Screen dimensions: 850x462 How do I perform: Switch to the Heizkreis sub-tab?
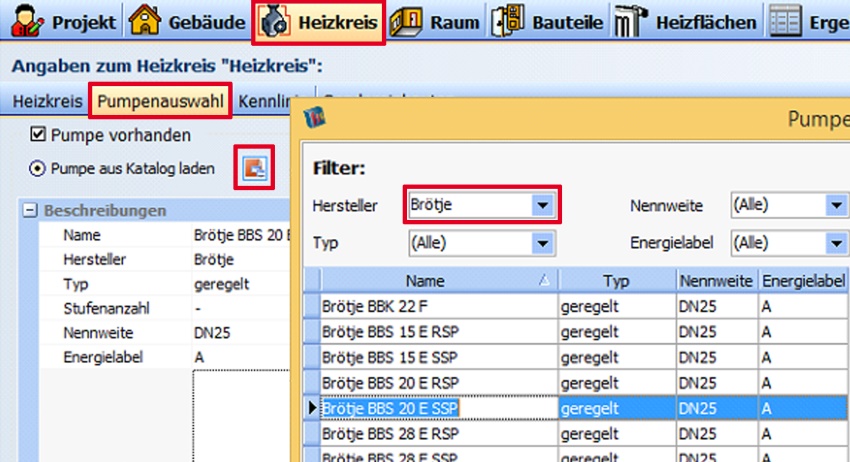[47, 101]
